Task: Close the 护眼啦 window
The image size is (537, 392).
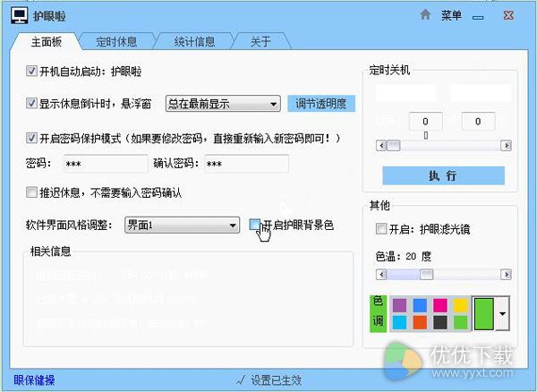Action: click(x=508, y=15)
